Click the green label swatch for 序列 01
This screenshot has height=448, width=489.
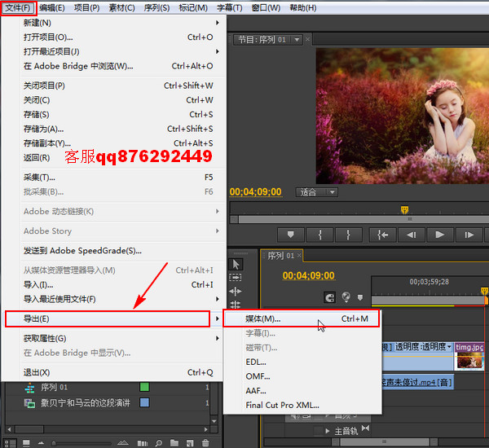pyautogui.click(x=144, y=387)
